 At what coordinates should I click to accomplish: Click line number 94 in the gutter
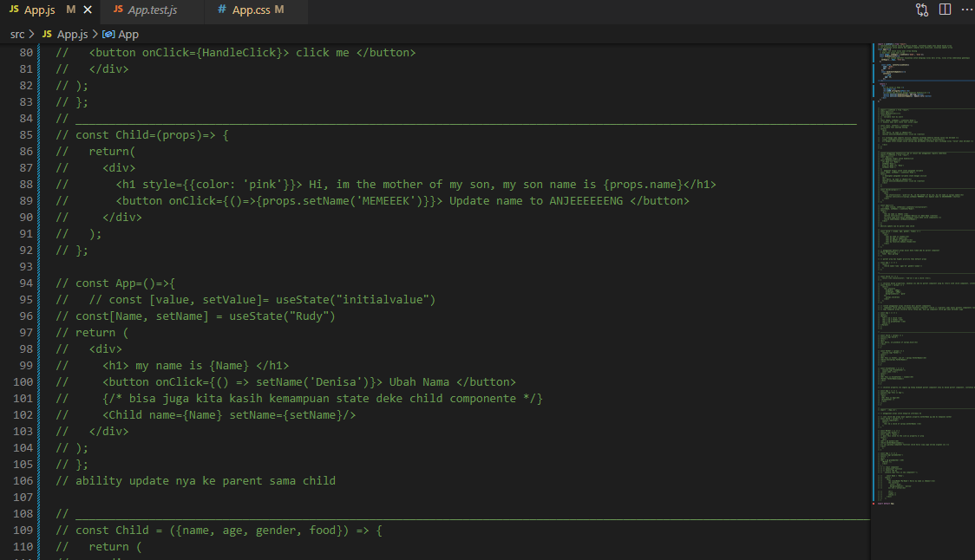26,283
